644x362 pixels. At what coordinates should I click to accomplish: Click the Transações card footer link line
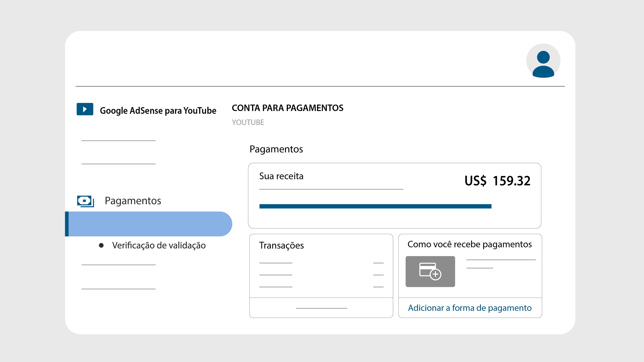coord(321,308)
